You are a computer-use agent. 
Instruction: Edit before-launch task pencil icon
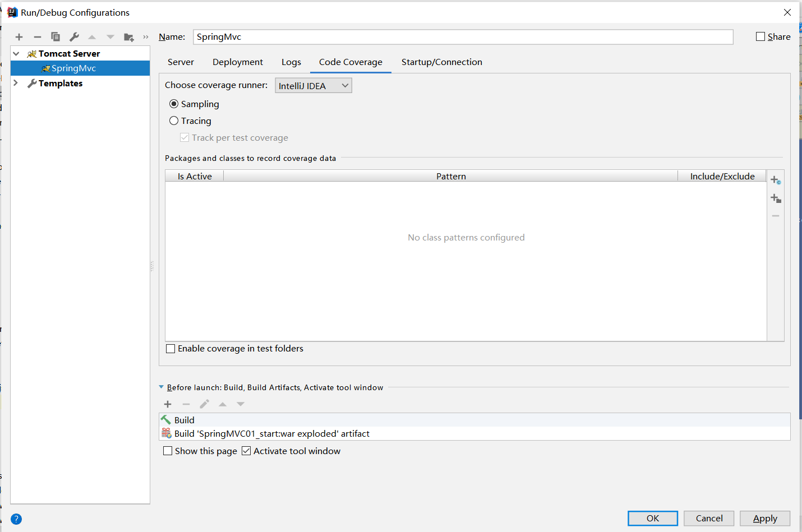pos(205,404)
